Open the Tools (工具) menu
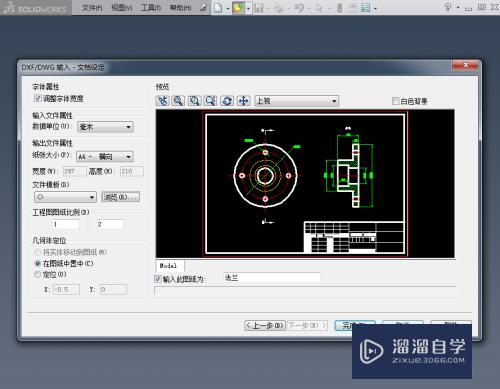500x389 pixels. [x=151, y=8]
